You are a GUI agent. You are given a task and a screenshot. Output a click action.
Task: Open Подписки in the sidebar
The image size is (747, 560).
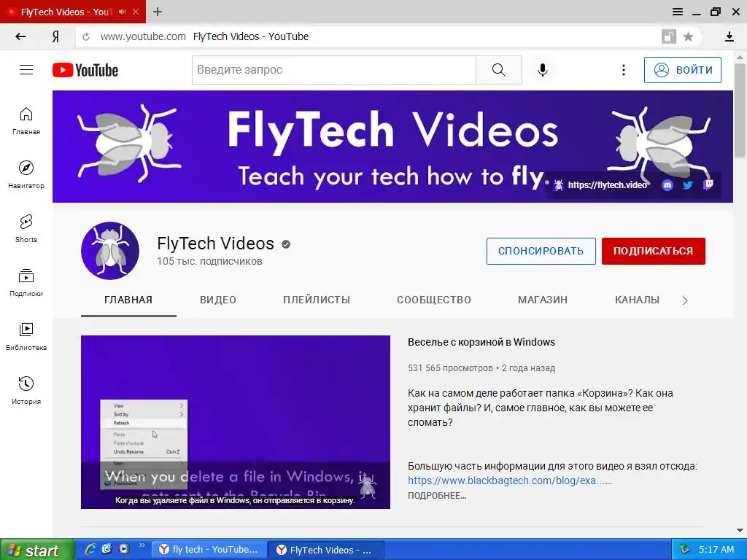(26, 282)
